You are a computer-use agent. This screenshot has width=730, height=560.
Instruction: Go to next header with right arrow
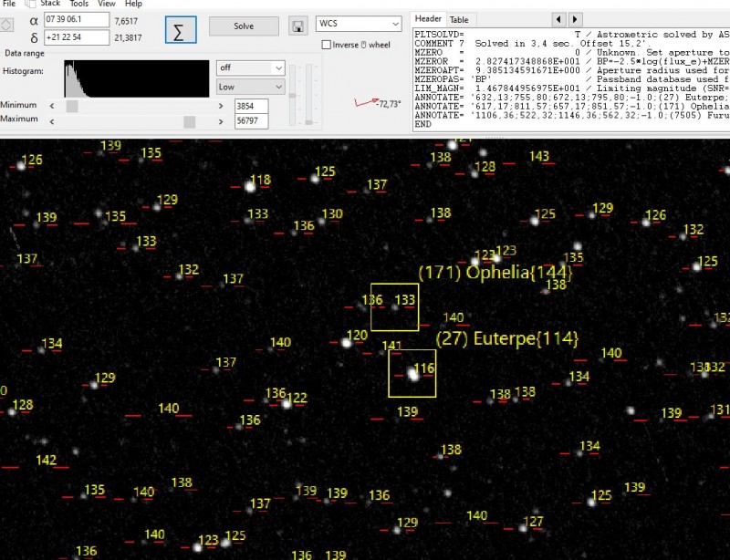point(575,19)
